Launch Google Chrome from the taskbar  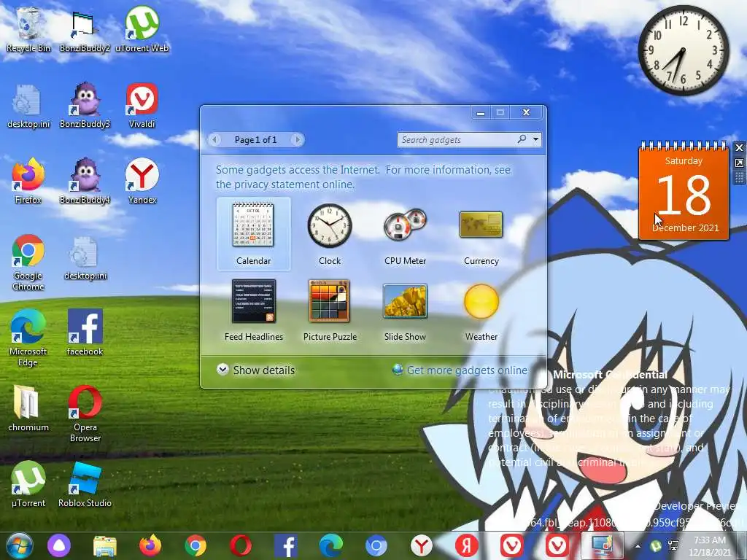coord(196,545)
